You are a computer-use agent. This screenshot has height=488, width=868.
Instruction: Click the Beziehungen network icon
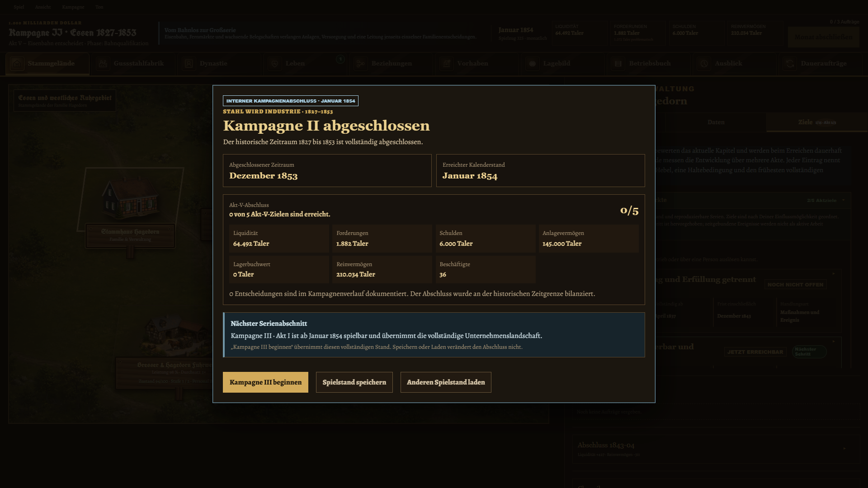point(361,64)
